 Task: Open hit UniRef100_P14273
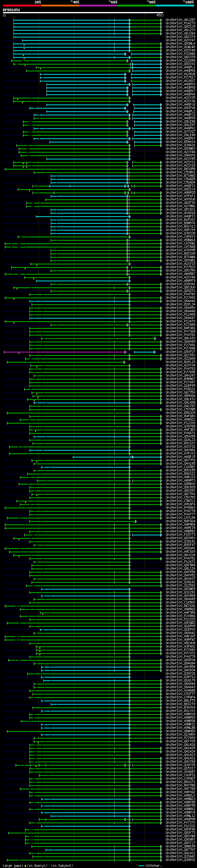[180, 23]
